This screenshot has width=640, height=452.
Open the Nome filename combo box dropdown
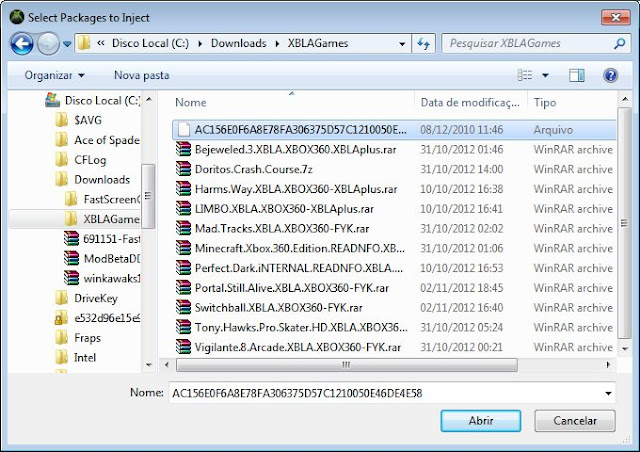click(x=608, y=394)
